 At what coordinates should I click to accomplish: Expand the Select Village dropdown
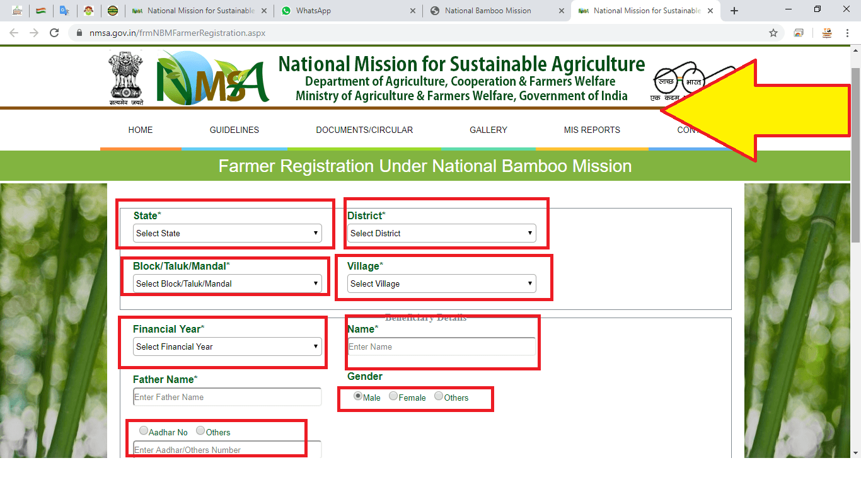(442, 283)
